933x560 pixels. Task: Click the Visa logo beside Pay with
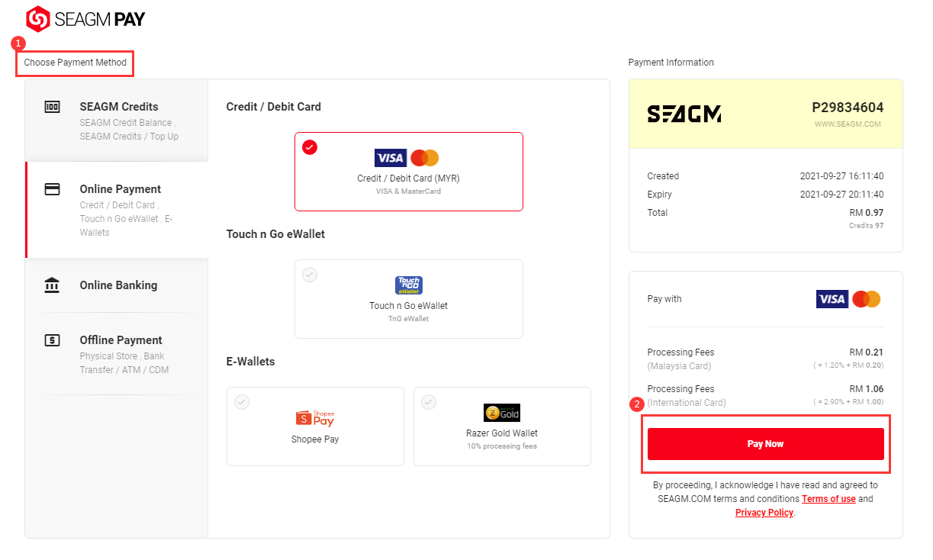coord(832,299)
